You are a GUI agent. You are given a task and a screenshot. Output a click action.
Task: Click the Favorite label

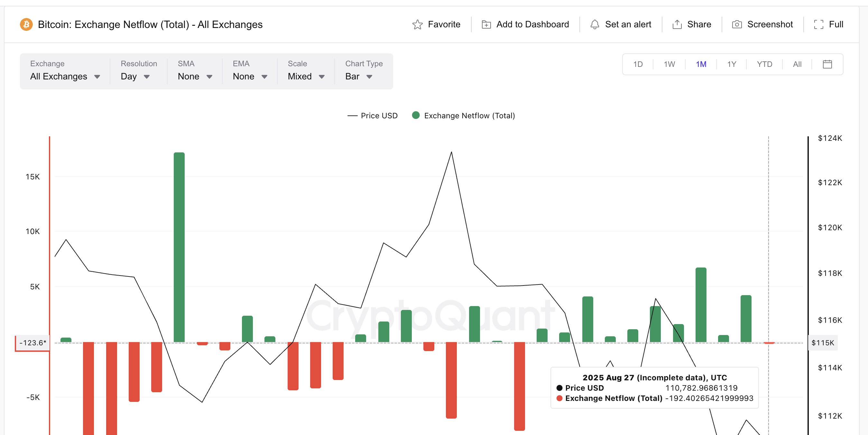pos(444,24)
